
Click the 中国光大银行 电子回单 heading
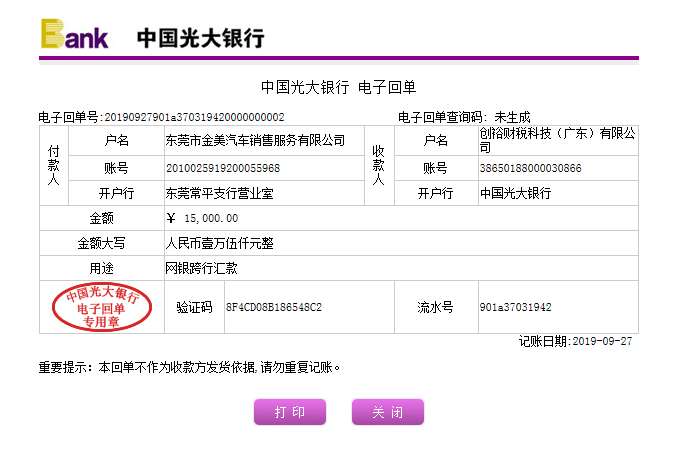coord(339,87)
